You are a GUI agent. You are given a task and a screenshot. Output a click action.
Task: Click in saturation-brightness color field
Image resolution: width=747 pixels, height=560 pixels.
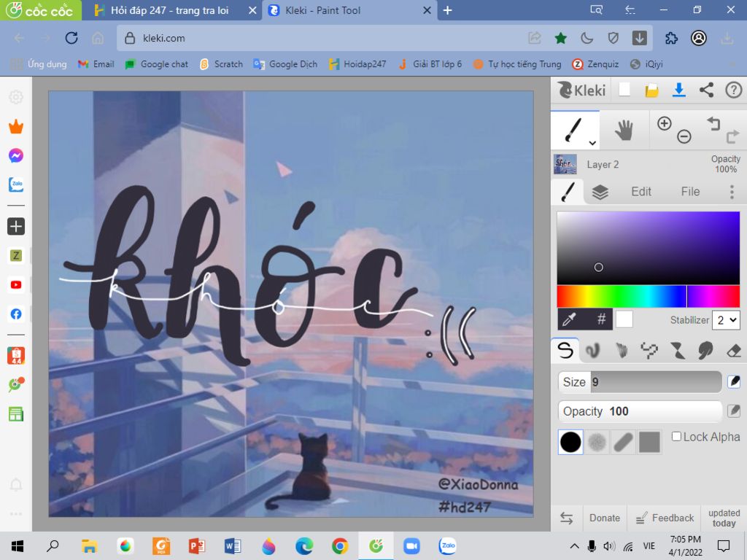648,248
